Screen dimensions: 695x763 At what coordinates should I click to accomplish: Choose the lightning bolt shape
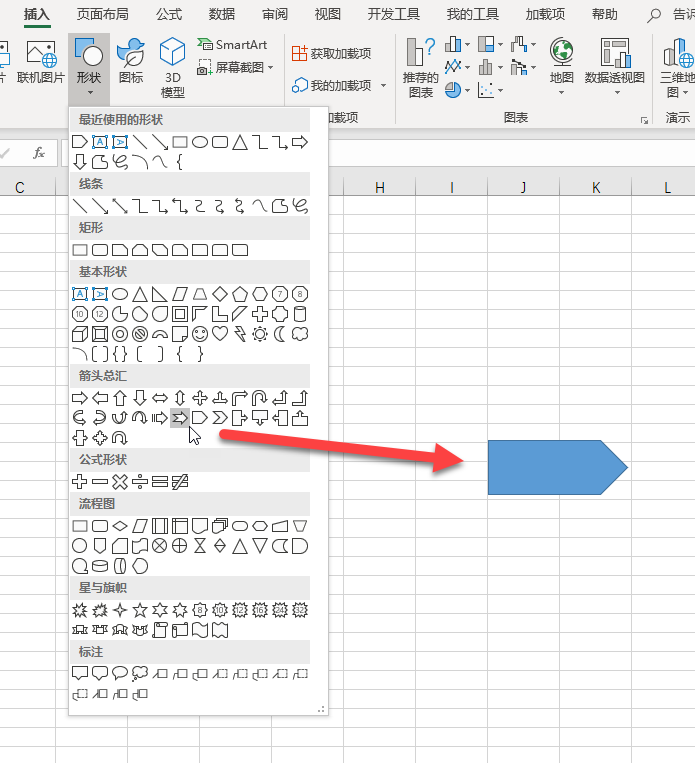[240, 334]
